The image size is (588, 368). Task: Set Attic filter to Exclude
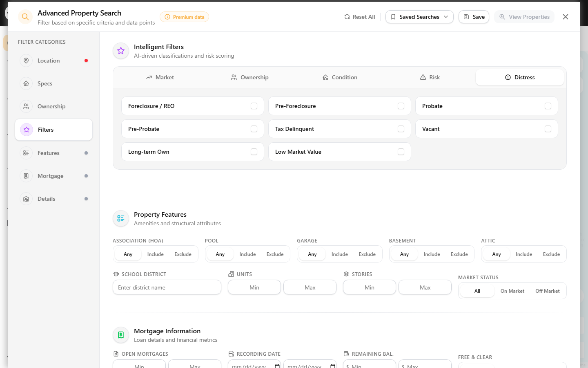point(551,254)
